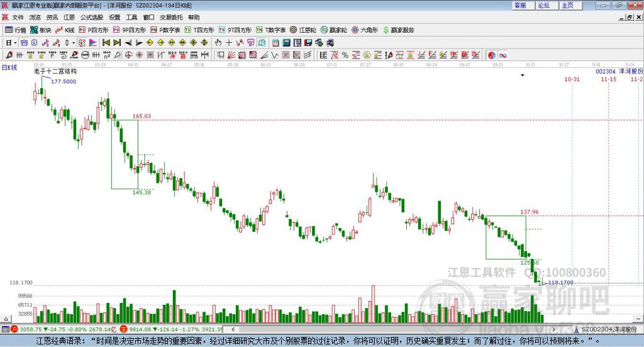Click the horizontal scrollbar right arrow

(553, 329)
